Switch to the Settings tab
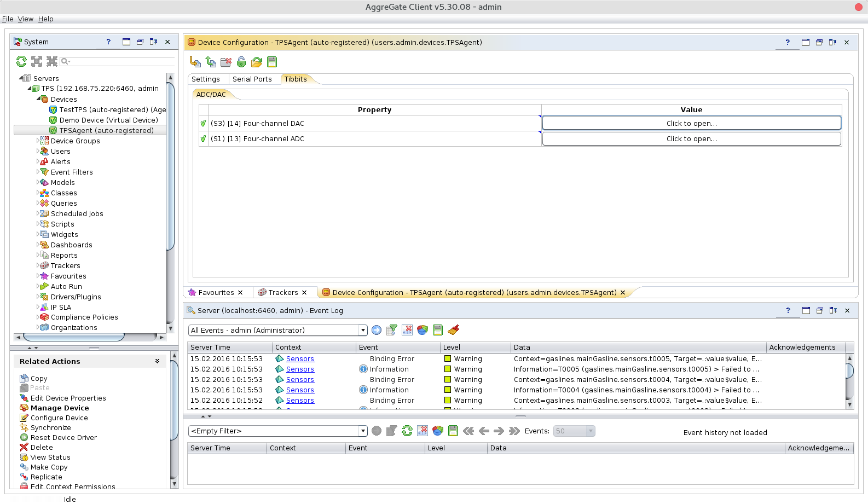The width and height of the screenshot is (868, 504). (206, 79)
